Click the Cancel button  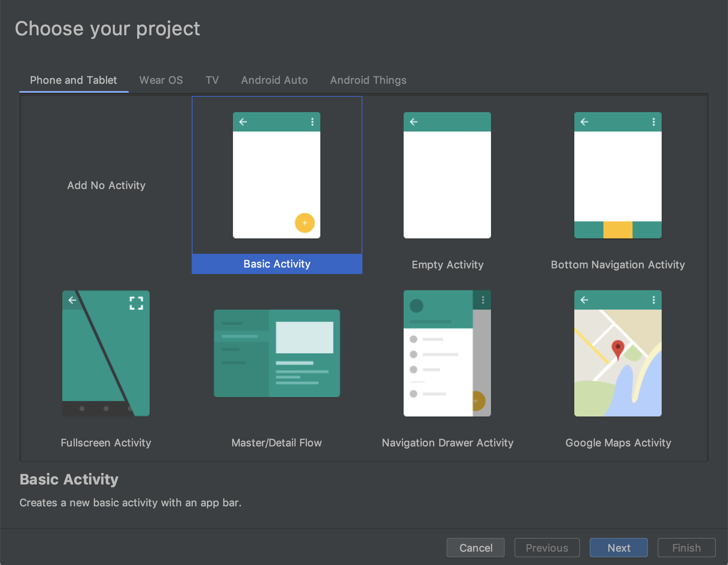[475, 548]
